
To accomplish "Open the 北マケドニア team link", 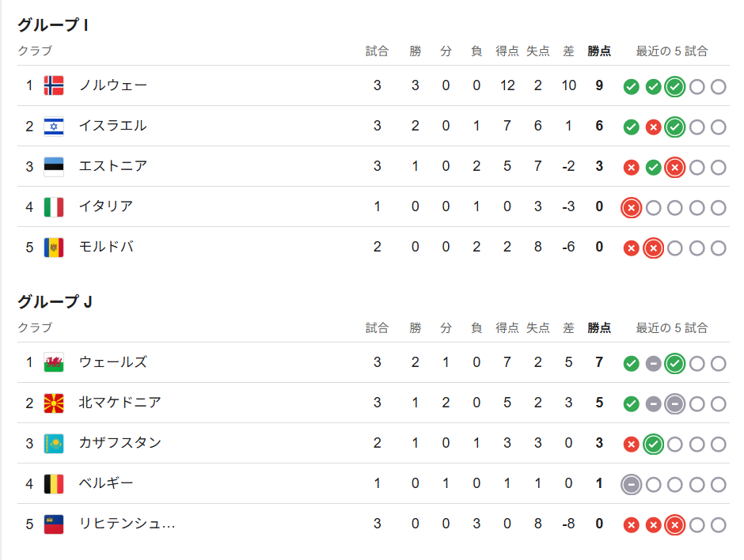I will (x=120, y=403).
